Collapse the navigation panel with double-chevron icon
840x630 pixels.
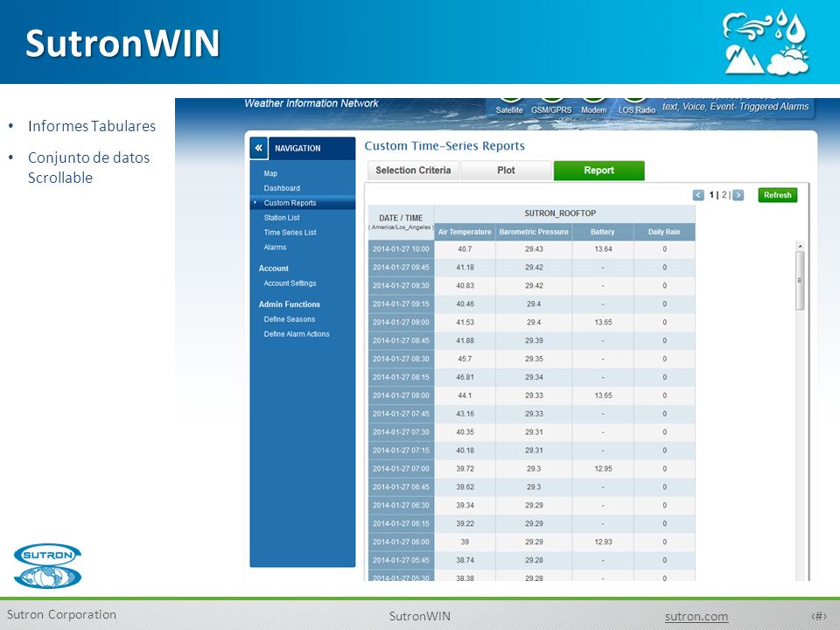tap(259, 148)
